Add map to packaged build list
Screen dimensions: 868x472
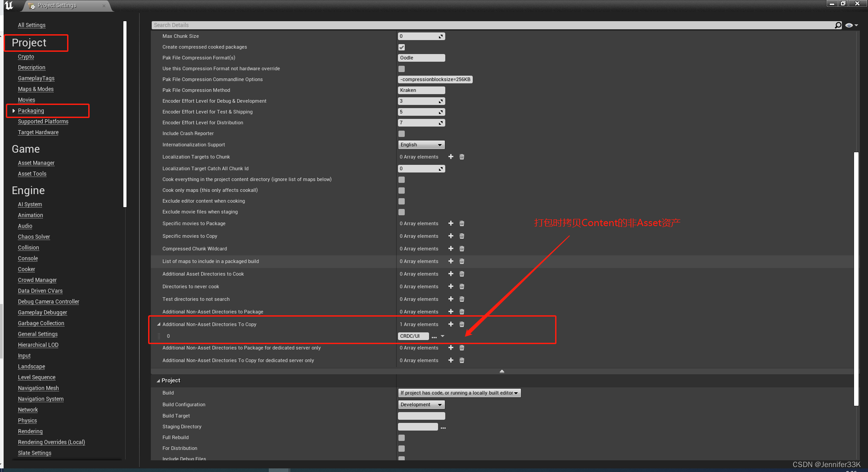tap(451, 261)
